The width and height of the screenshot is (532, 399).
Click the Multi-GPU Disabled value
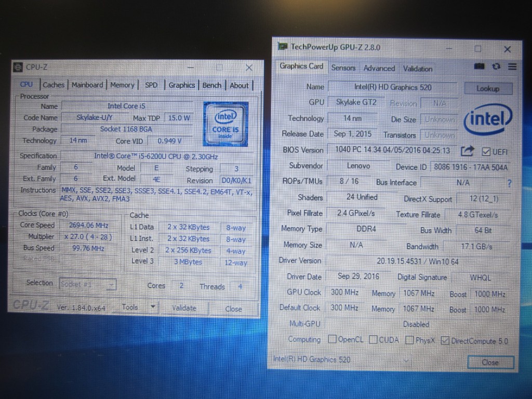coord(416,324)
